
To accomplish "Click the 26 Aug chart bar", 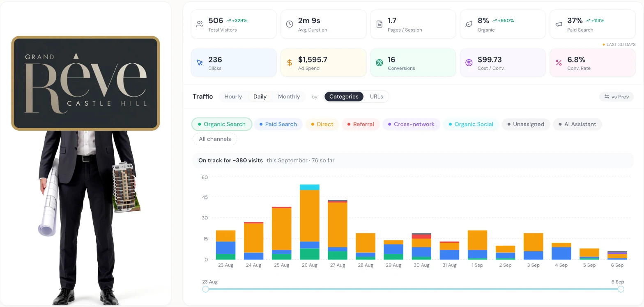I will click(x=310, y=222).
